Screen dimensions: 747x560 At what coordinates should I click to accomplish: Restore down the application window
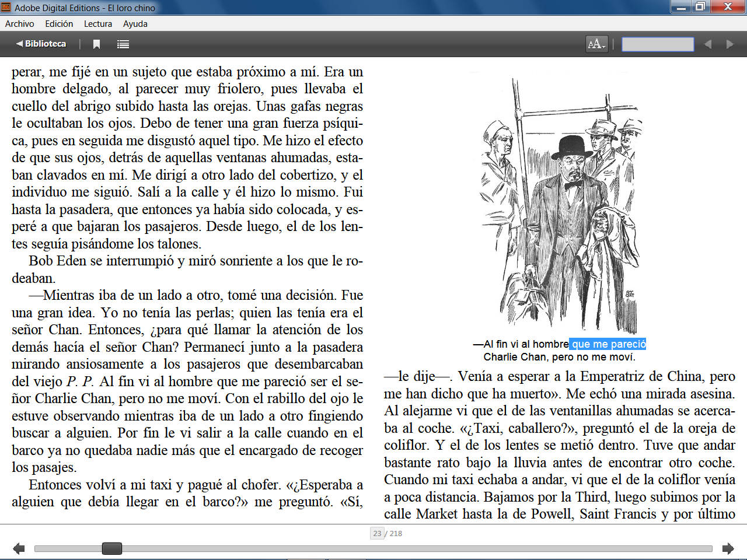pos(700,8)
